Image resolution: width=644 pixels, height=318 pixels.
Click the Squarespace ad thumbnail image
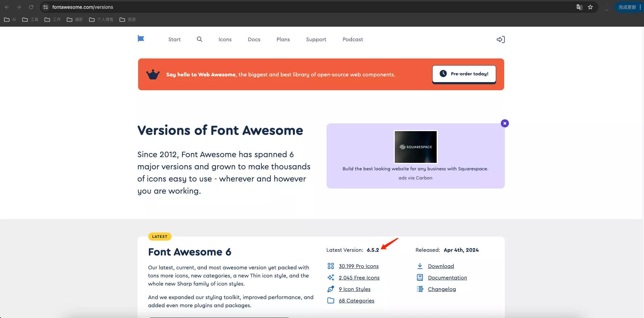415,147
